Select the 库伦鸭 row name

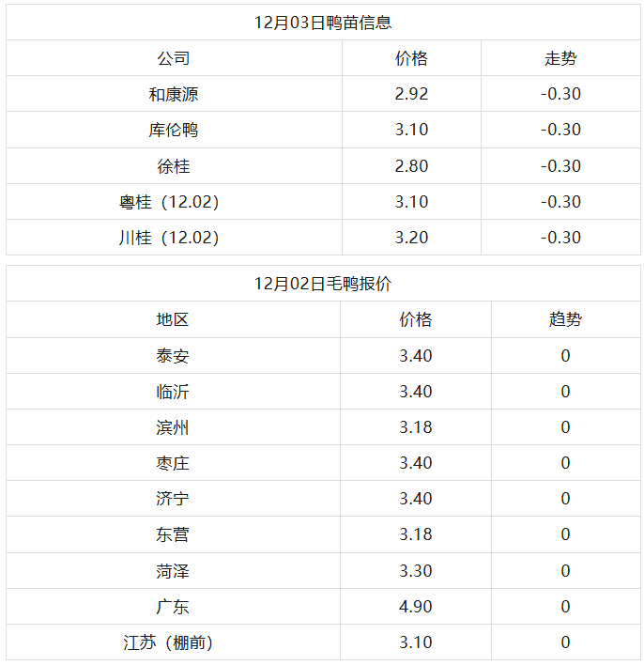coord(174,130)
